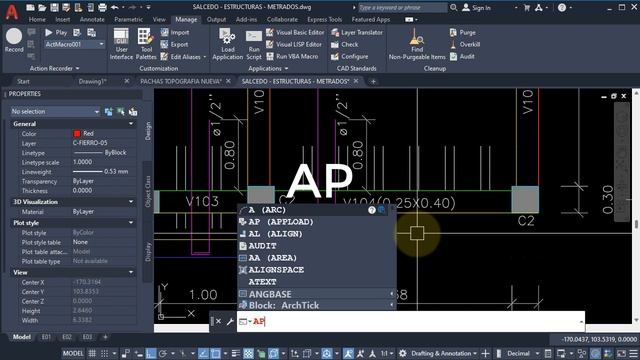
Task: Toggle snap mode in status bar
Action: 105,353
